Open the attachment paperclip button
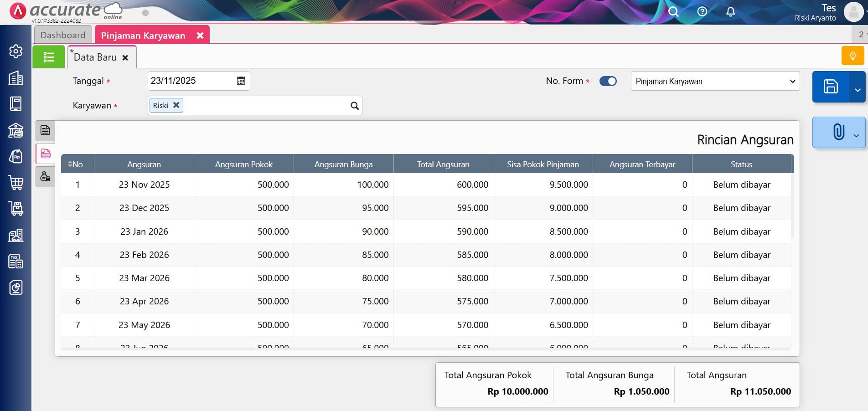The width and height of the screenshot is (868, 411). [x=838, y=132]
